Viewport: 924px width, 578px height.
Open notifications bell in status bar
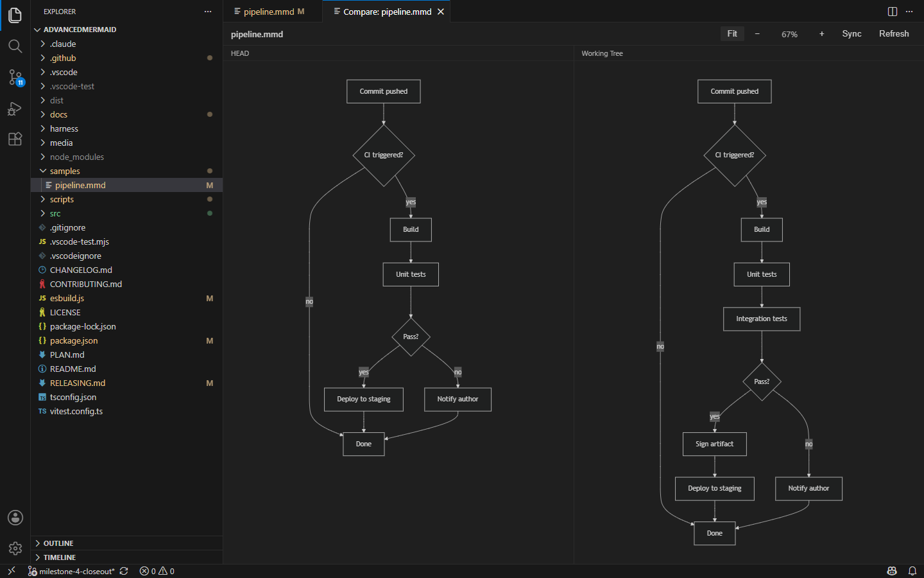pos(912,571)
